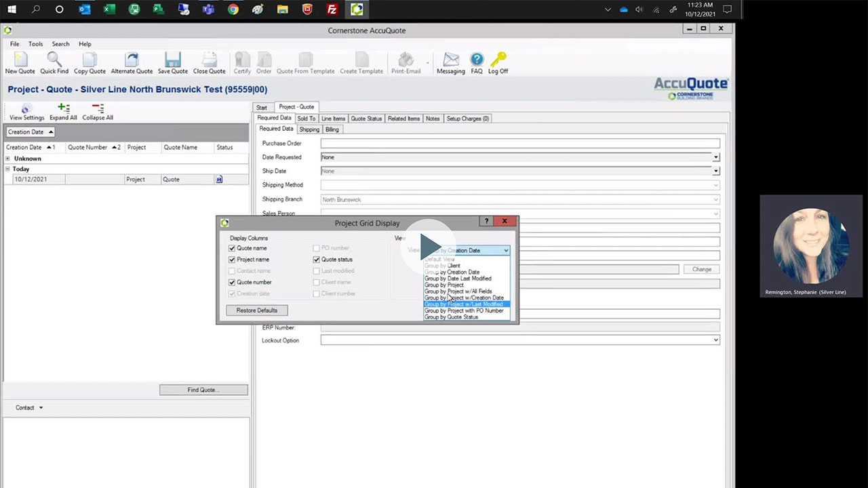868x488 pixels.
Task: Click Quote From Template icon
Action: 305,60
